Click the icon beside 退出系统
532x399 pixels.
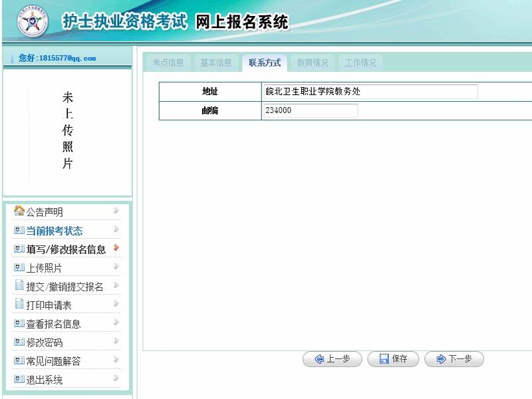coord(19,379)
